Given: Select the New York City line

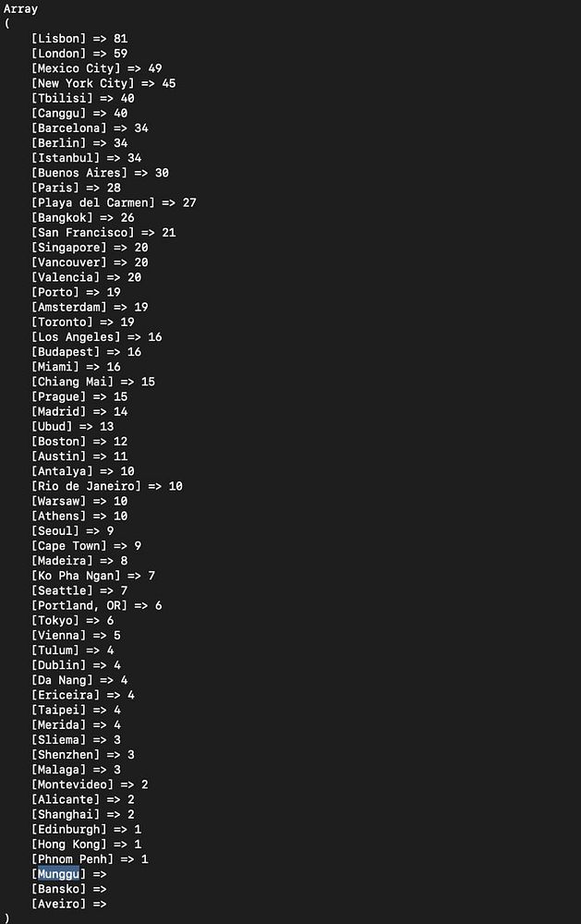Looking at the screenshot, I should [103, 83].
